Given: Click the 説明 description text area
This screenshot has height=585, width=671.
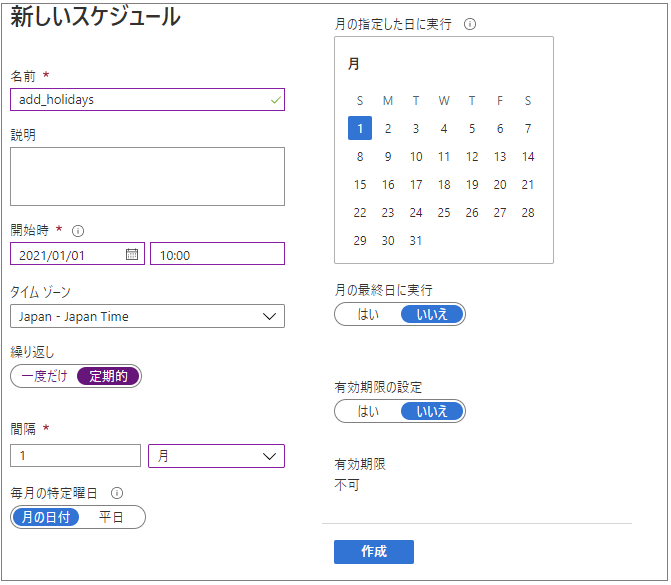Looking at the screenshot, I should point(148,176).
